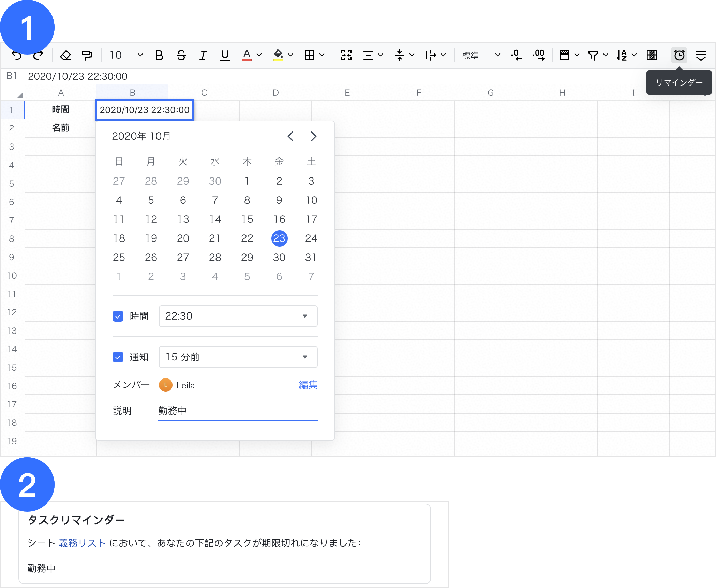Click the 編集 link beside Leila
Viewport: 716px width, 588px height.
[308, 385]
